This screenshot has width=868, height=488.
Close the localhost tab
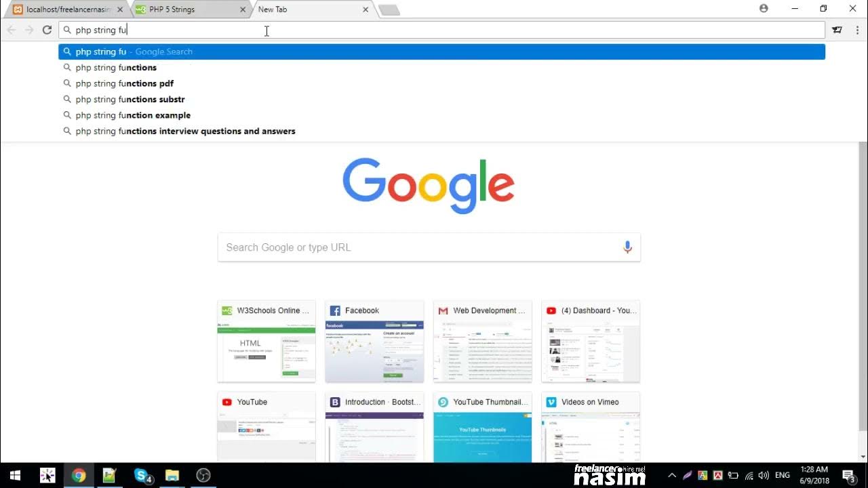coord(120,9)
